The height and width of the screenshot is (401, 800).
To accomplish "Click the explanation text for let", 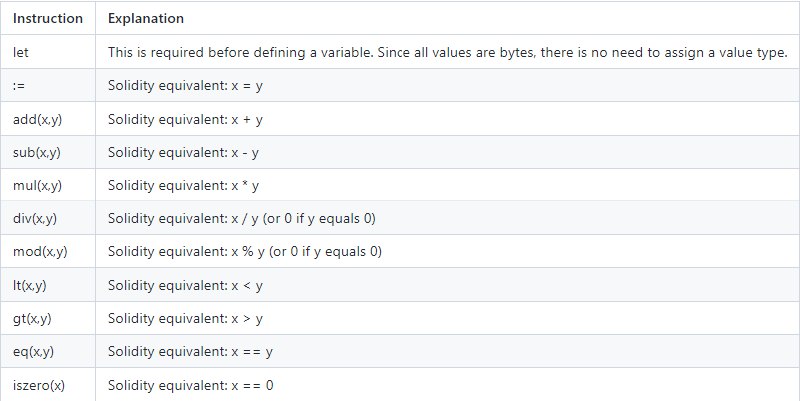I will click(448, 52).
